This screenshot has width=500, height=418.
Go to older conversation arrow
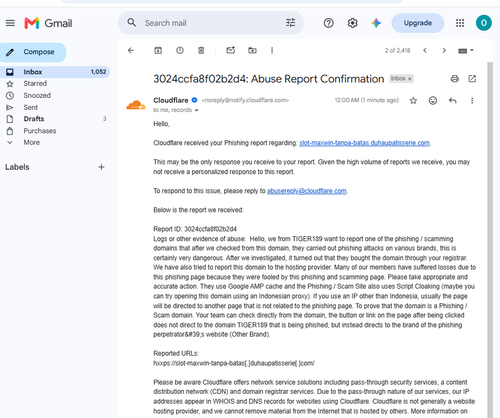point(444,50)
